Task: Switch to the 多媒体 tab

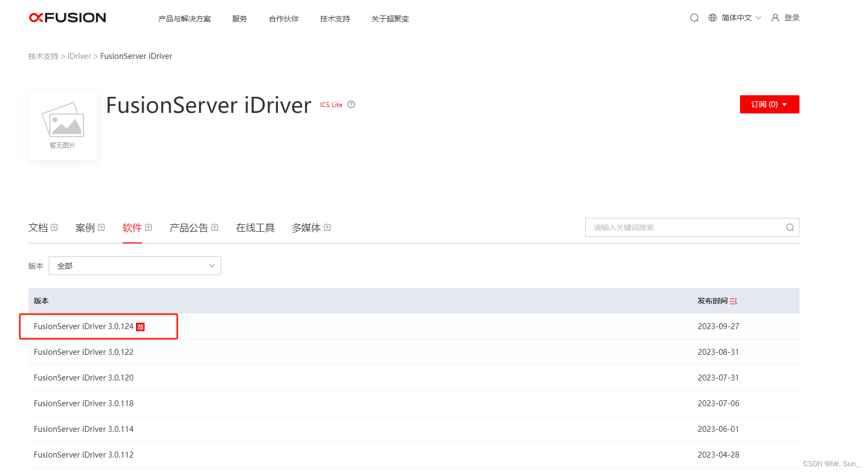Action: coord(306,227)
